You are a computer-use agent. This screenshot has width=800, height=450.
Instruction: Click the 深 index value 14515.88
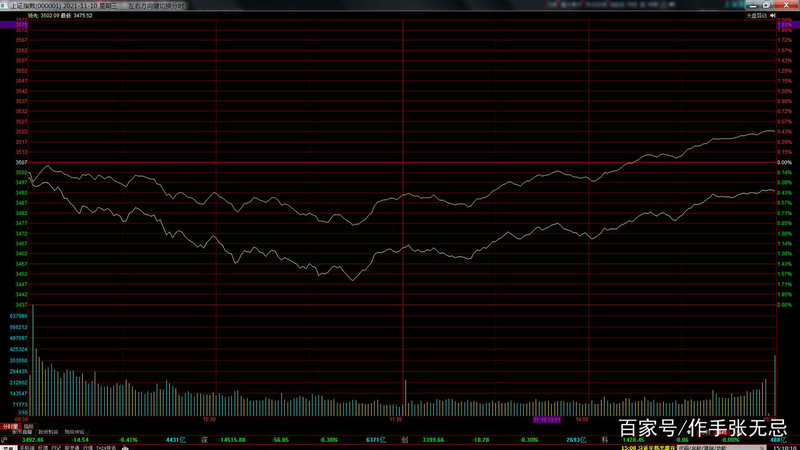coord(233,438)
